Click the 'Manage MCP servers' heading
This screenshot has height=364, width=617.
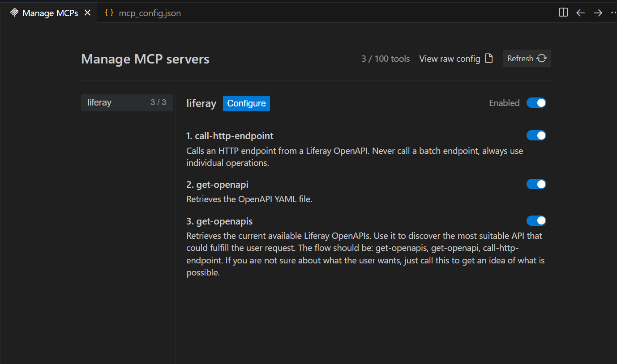point(145,59)
